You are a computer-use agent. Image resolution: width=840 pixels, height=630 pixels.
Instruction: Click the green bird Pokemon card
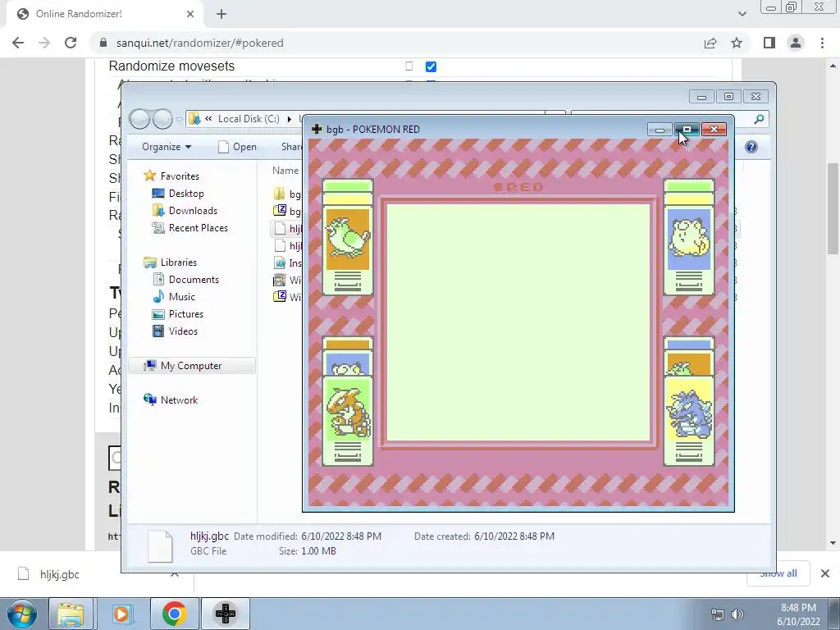(348, 238)
